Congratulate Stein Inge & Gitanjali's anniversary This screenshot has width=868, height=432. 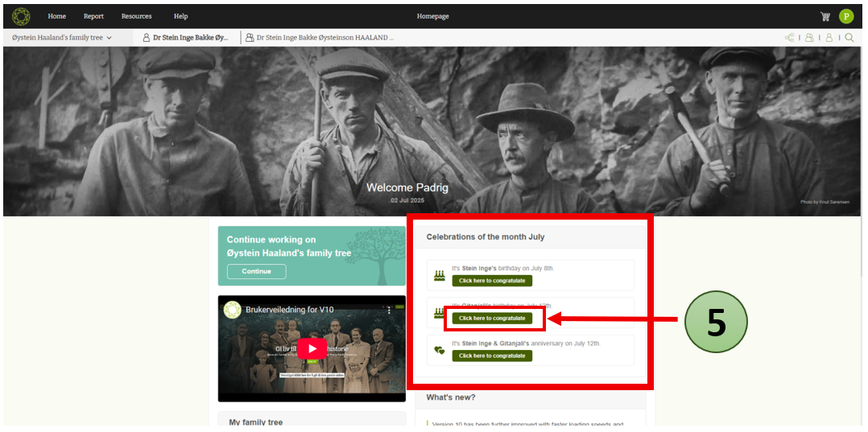[491, 356]
